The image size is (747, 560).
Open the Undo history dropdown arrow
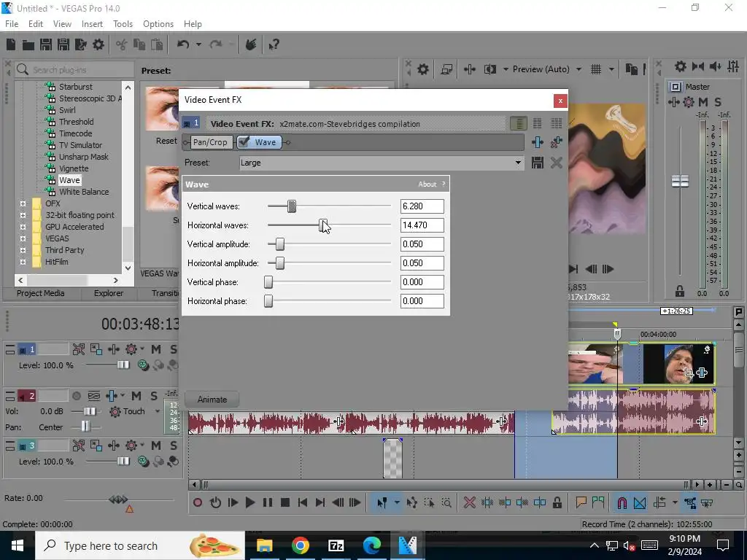pyautogui.click(x=198, y=44)
